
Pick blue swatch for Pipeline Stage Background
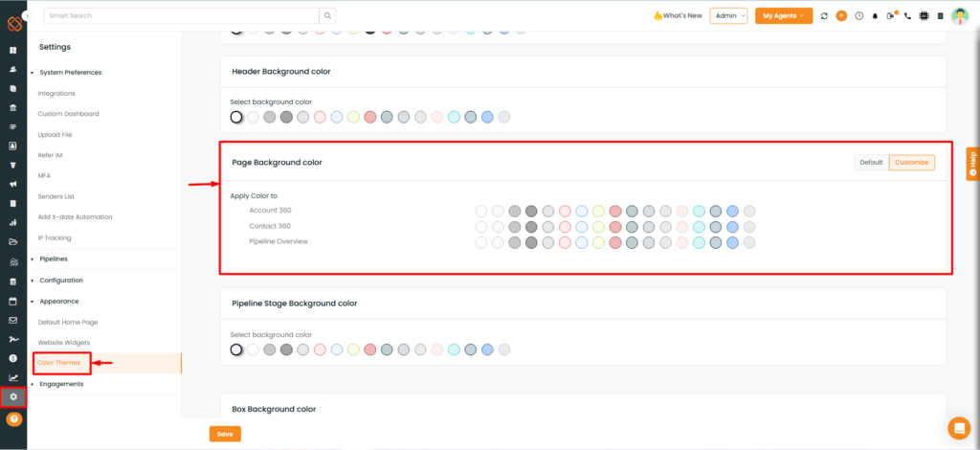[x=487, y=349]
